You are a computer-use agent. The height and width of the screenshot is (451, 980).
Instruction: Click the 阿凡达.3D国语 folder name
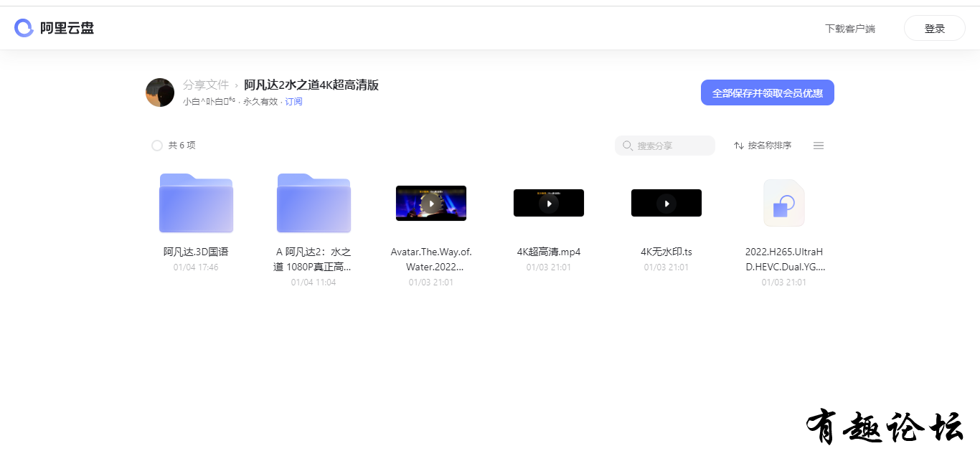pyautogui.click(x=196, y=252)
